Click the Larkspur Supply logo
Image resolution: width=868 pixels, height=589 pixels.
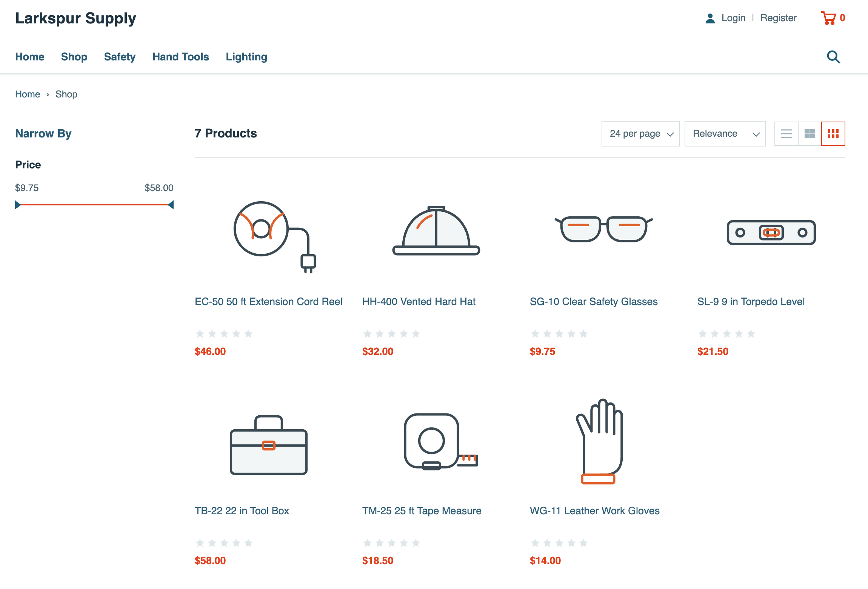(75, 19)
